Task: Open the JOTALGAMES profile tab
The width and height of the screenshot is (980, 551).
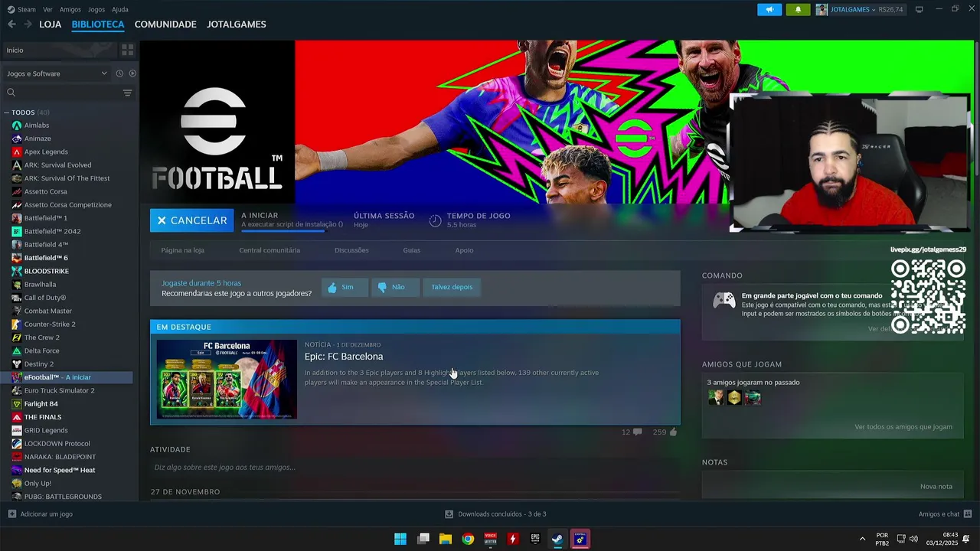Action: pyautogui.click(x=237, y=24)
